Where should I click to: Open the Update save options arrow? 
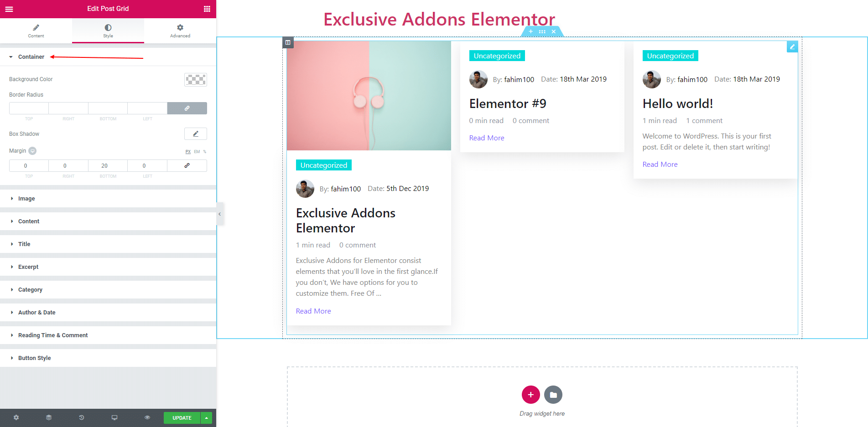(207, 418)
